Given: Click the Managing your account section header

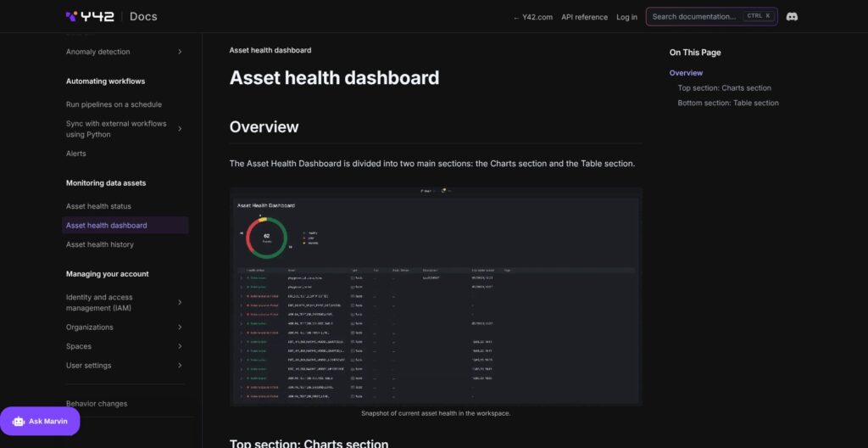Looking at the screenshot, I should pos(108,274).
